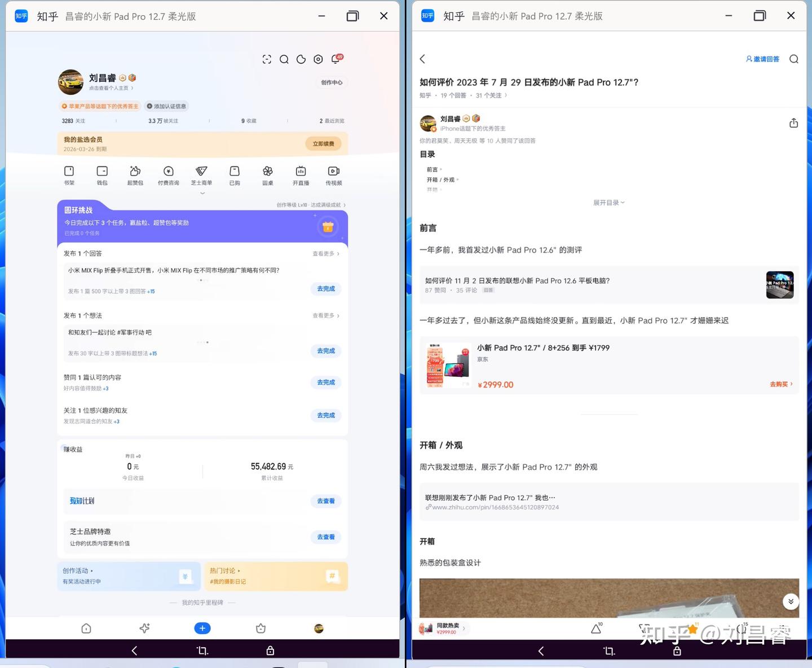This screenshot has width=812, height=668.
Task: Open the 创作活动 card
Action: (x=129, y=576)
